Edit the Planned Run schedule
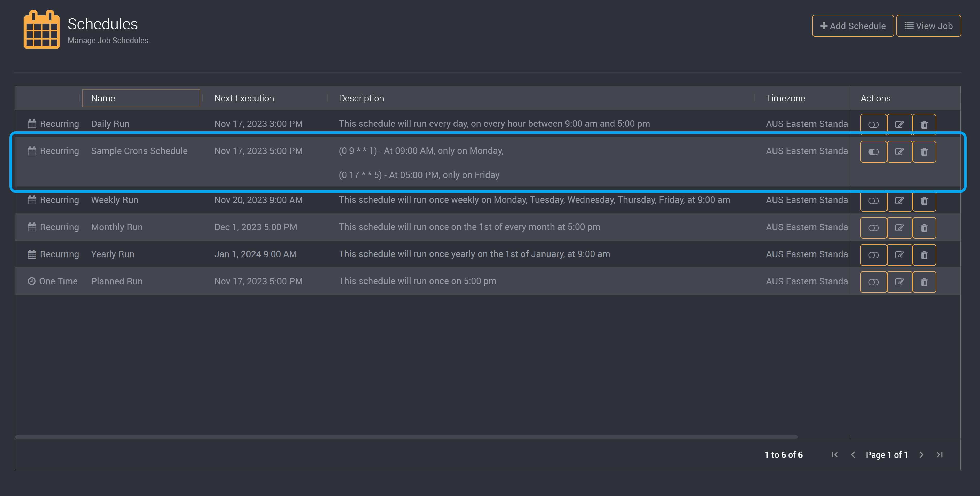The width and height of the screenshot is (980, 496). pos(899,282)
